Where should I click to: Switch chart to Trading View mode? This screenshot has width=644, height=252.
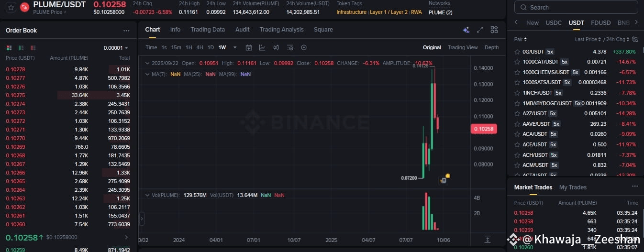462,47
